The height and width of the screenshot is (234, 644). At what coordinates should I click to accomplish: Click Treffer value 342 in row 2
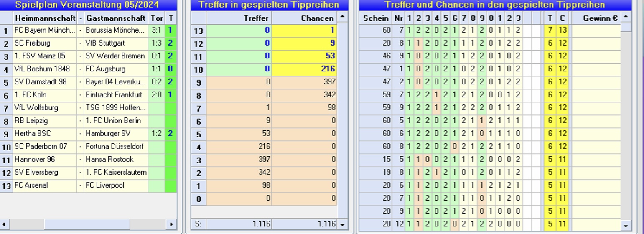pyautogui.click(x=239, y=173)
